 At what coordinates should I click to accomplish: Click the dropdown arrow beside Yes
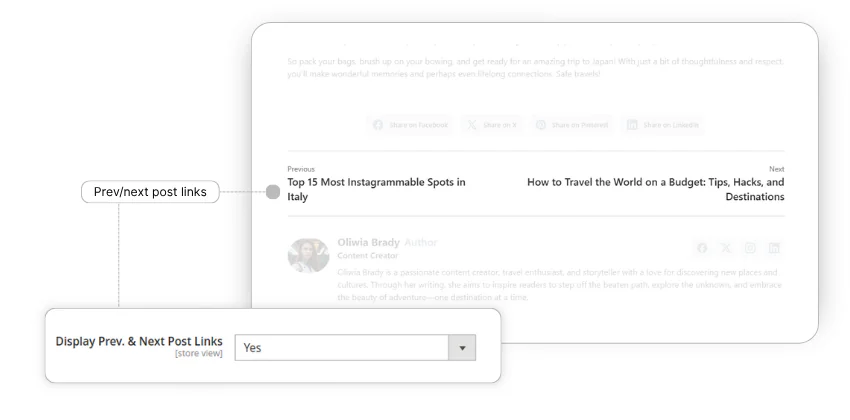click(462, 348)
